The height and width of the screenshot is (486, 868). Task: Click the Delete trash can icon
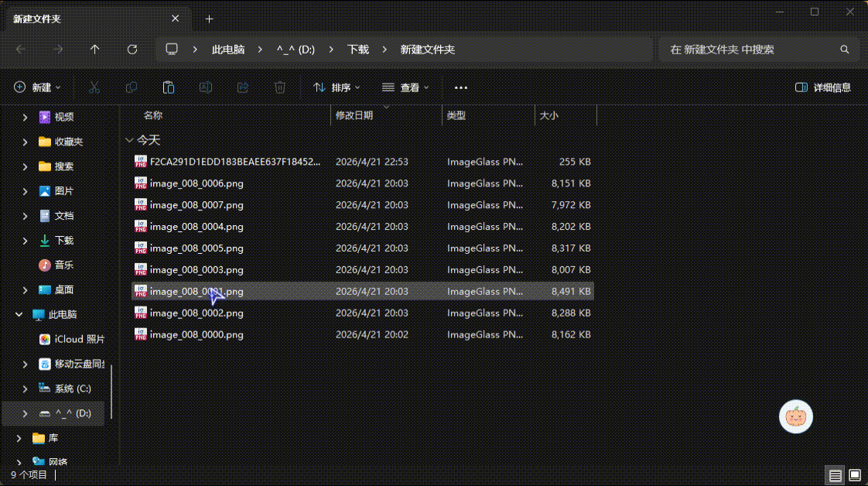click(x=280, y=87)
